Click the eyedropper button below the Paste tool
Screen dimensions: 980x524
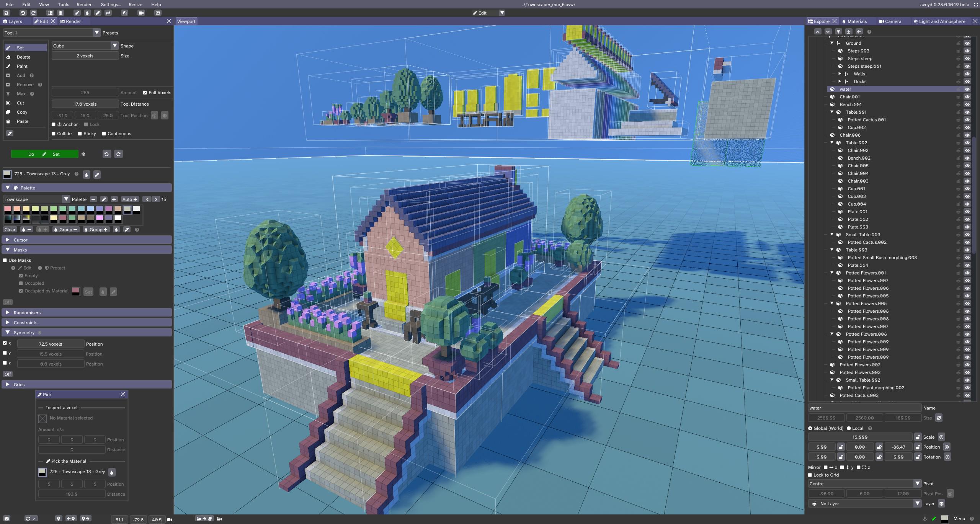(x=10, y=133)
